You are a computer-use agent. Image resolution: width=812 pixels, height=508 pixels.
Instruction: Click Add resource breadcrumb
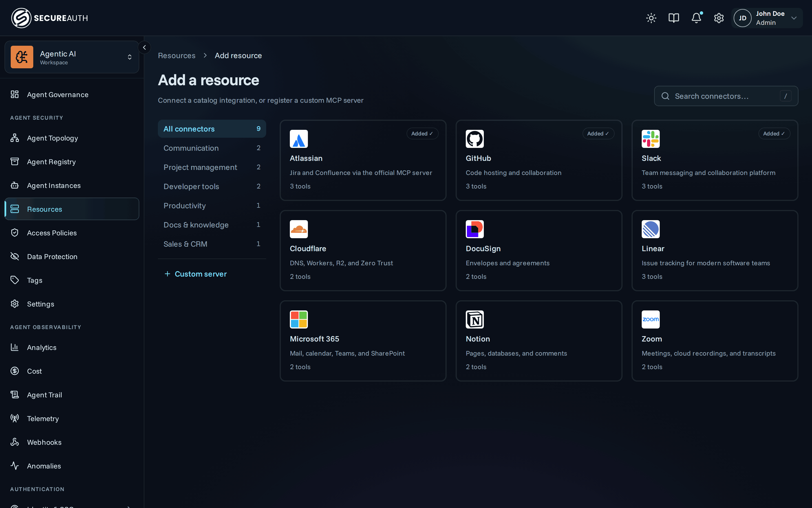[238, 55]
